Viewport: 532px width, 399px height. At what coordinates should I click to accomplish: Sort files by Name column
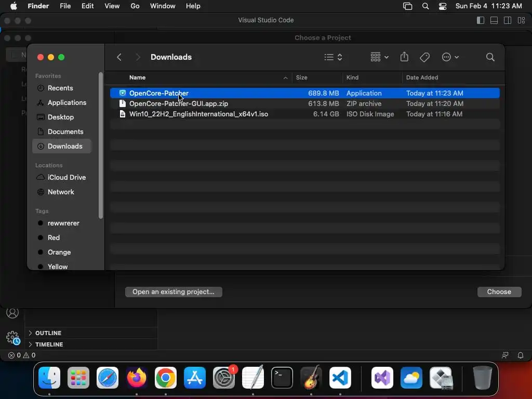coord(137,77)
